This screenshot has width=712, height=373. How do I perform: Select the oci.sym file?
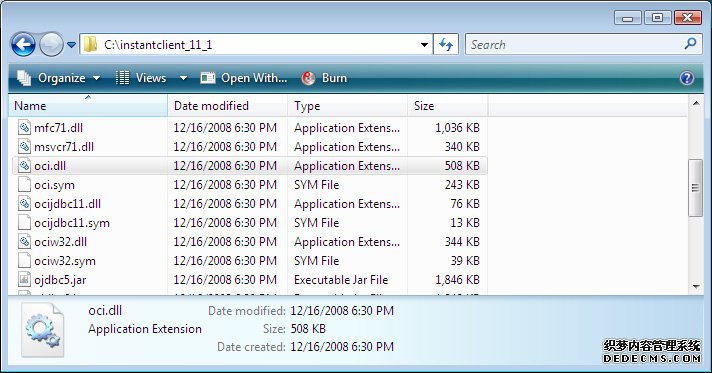pyautogui.click(x=54, y=185)
